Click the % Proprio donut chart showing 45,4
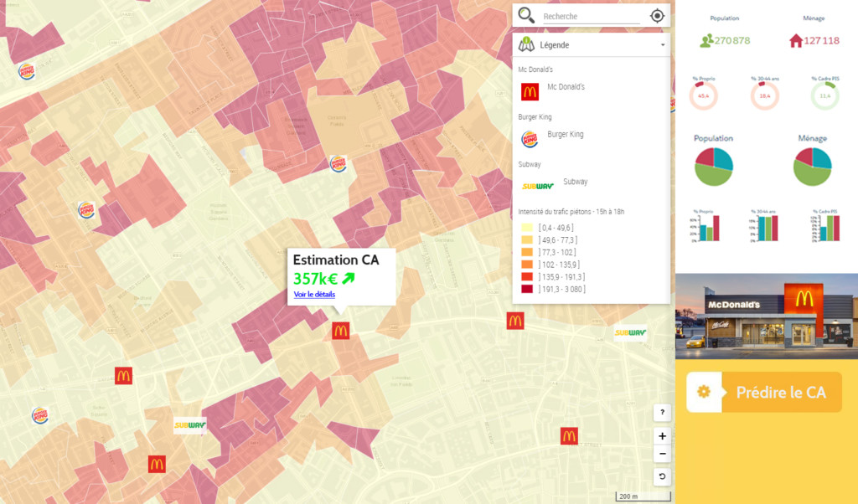This screenshot has height=504, width=858. coord(703,95)
